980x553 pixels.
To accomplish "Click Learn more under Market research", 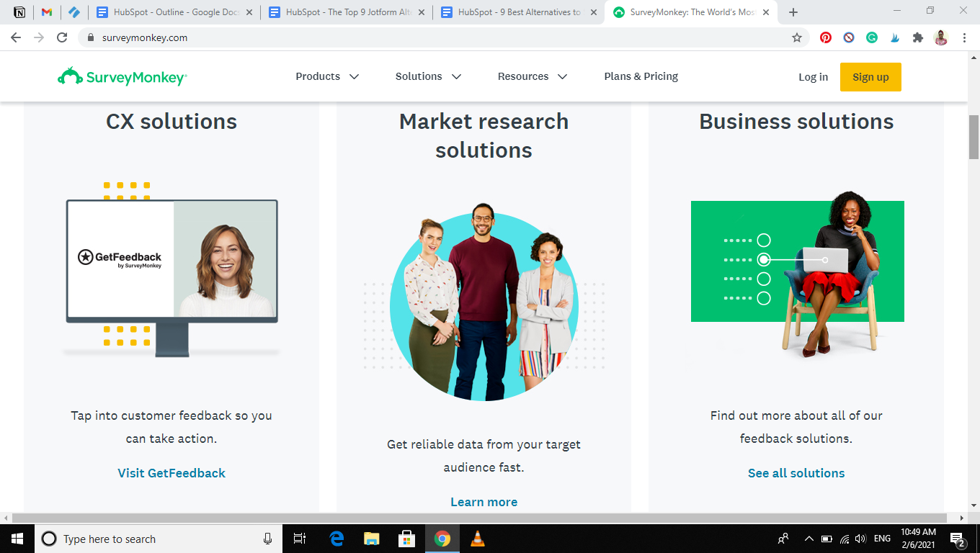I will tap(484, 502).
